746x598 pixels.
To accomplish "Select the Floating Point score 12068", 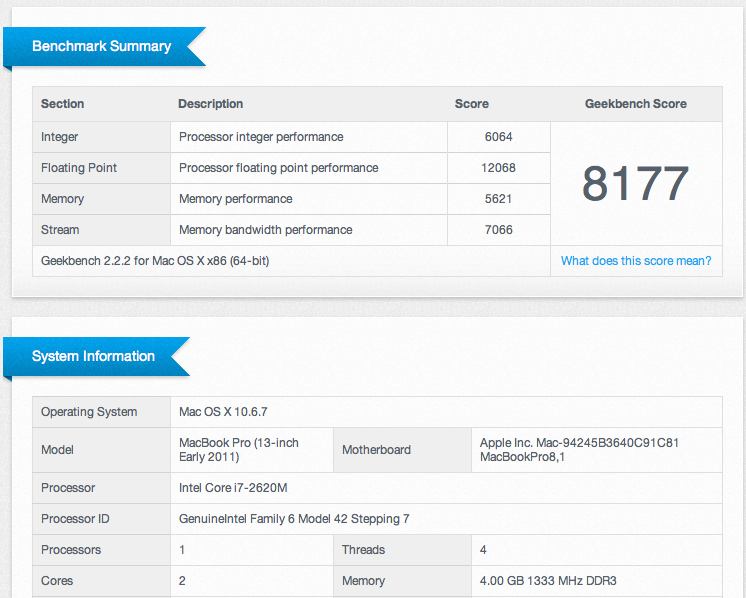I will (499, 168).
